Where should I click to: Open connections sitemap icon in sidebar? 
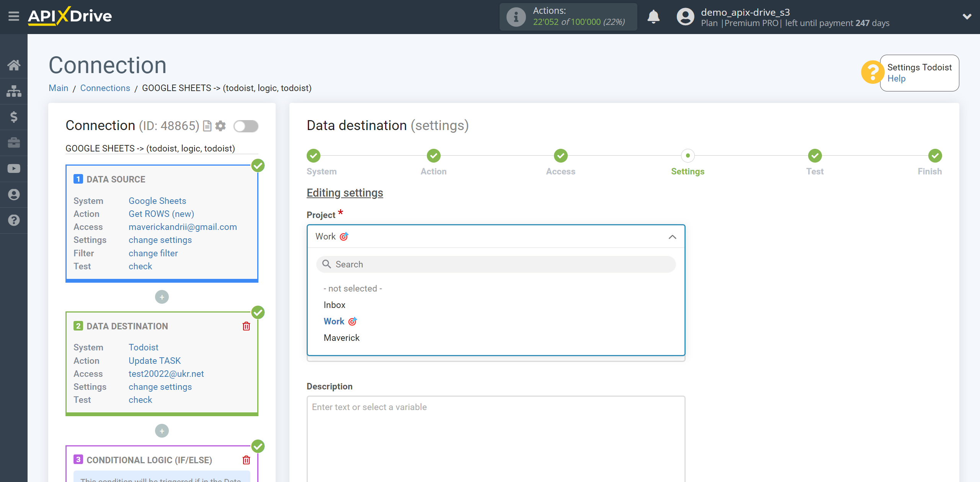coord(14,91)
